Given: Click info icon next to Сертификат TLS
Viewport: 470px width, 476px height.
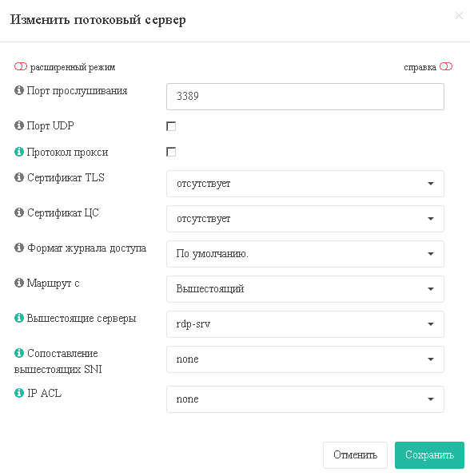Looking at the screenshot, I should 19,177.
